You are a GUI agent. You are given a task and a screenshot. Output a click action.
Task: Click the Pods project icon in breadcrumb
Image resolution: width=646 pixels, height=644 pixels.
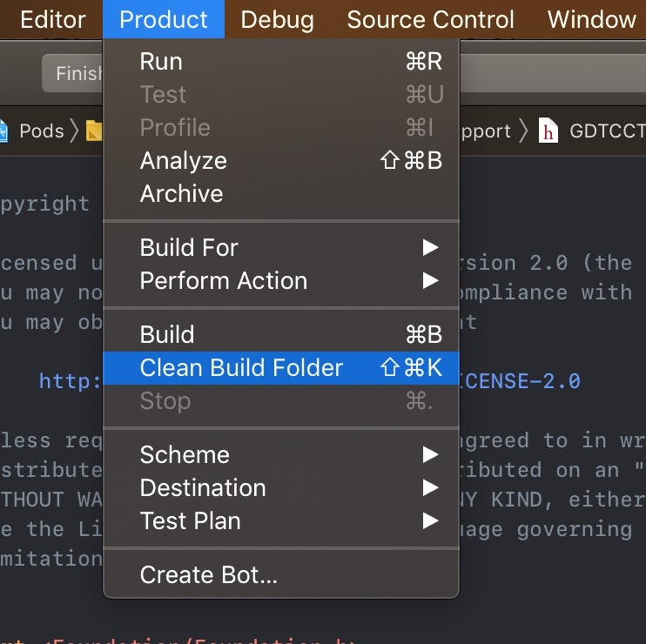click(x=3, y=131)
